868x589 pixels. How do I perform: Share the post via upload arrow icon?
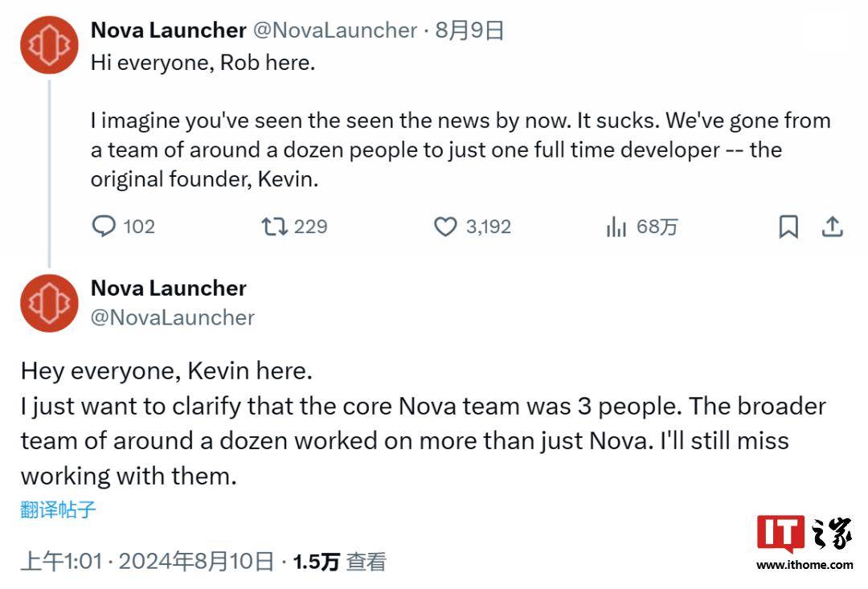pyautogui.click(x=832, y=227)
